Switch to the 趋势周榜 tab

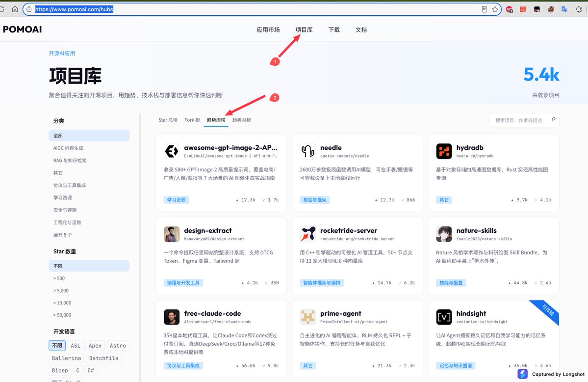click(216, 120)
